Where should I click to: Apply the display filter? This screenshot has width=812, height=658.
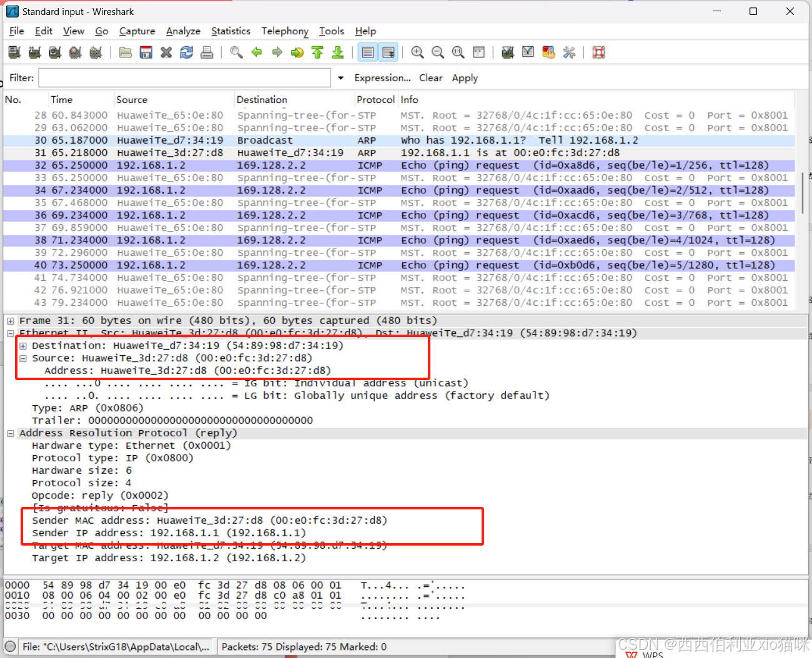[x=465, y=78]
